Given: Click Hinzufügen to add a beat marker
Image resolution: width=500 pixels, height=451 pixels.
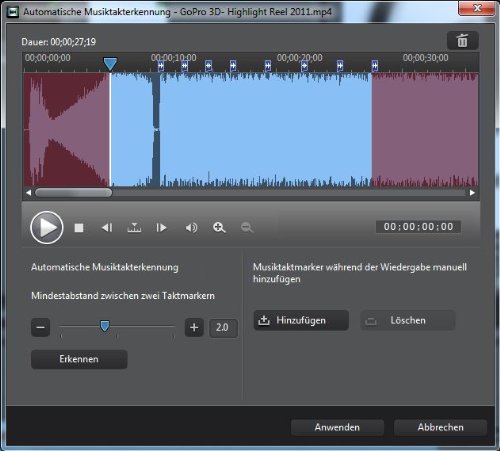Looking at the screenshot, I should [301, 320].
